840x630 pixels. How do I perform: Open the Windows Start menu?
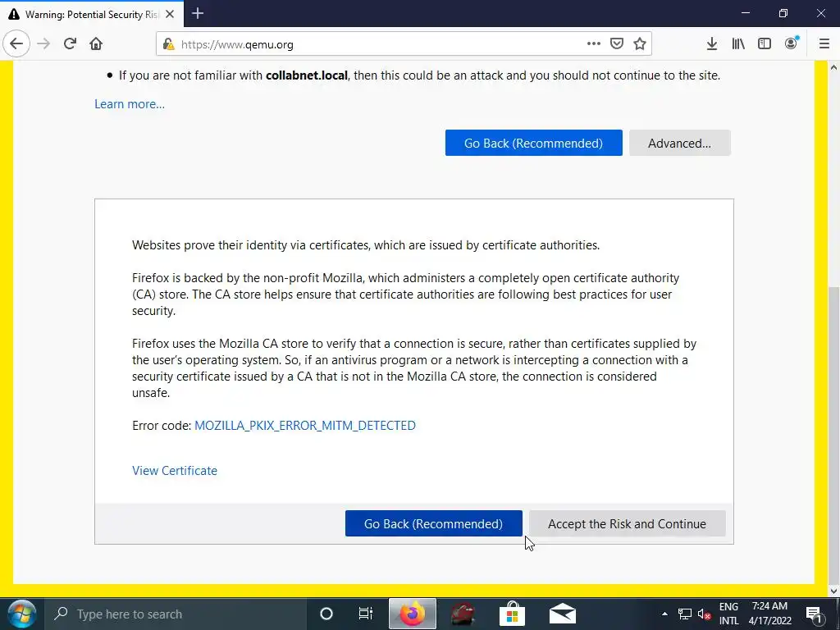tap(21, 614)
